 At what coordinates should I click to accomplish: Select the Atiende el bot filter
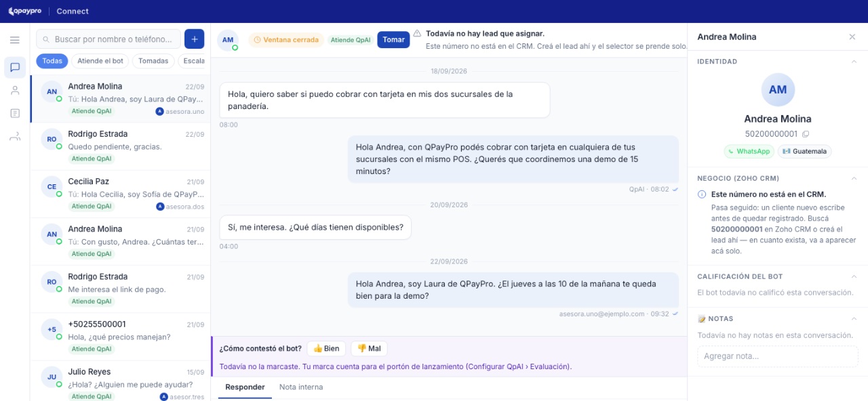(x=100, y=61)
